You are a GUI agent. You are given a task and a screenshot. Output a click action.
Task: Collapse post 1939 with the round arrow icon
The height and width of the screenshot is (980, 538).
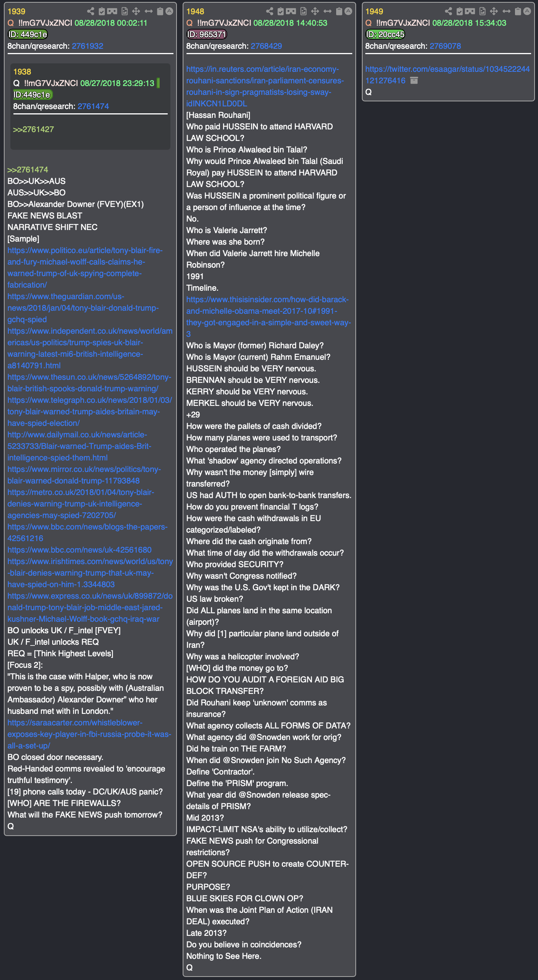(169, 12)
